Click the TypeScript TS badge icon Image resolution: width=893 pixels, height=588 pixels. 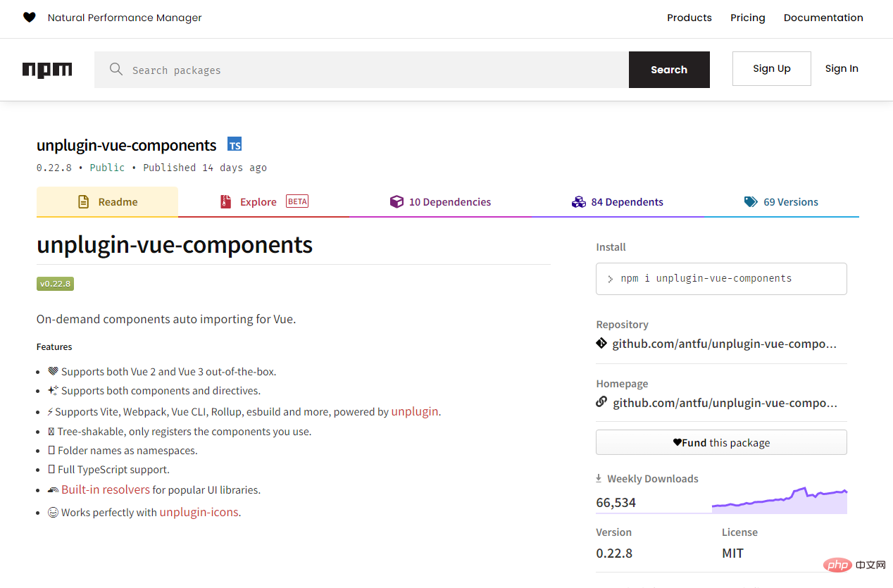235,145
